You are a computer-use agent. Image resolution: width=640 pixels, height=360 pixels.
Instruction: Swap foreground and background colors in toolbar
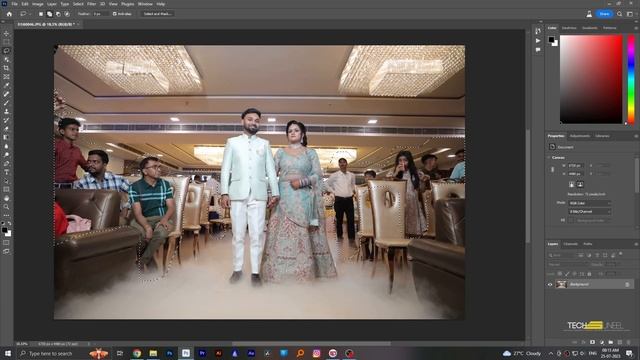9,224
